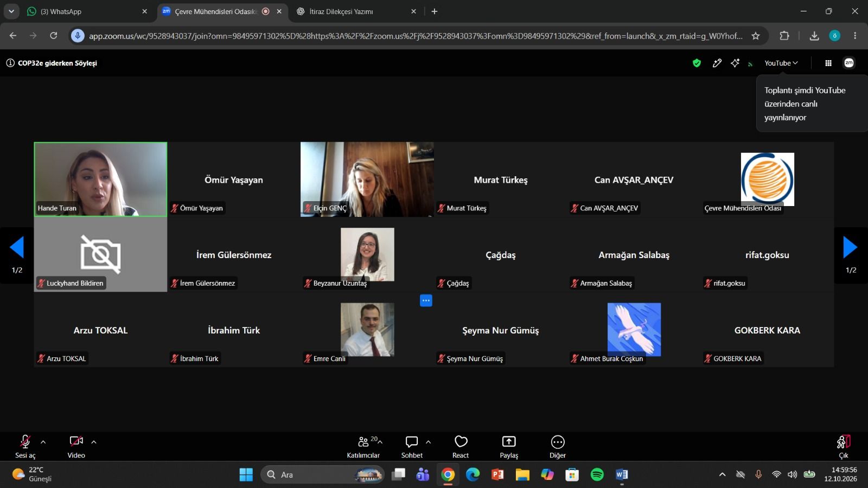868x488 pixels.
Task: Click the pencil annotate icon in header
Action: click(x=717, y=63)
